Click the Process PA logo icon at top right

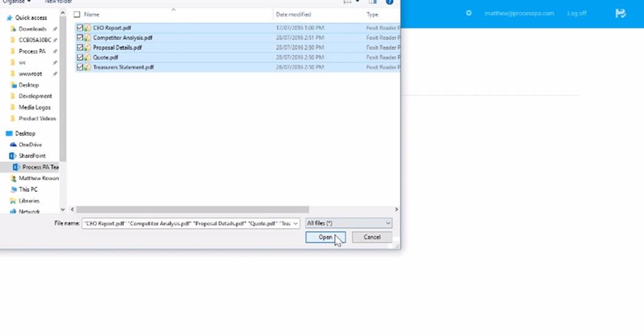(621, 13)
